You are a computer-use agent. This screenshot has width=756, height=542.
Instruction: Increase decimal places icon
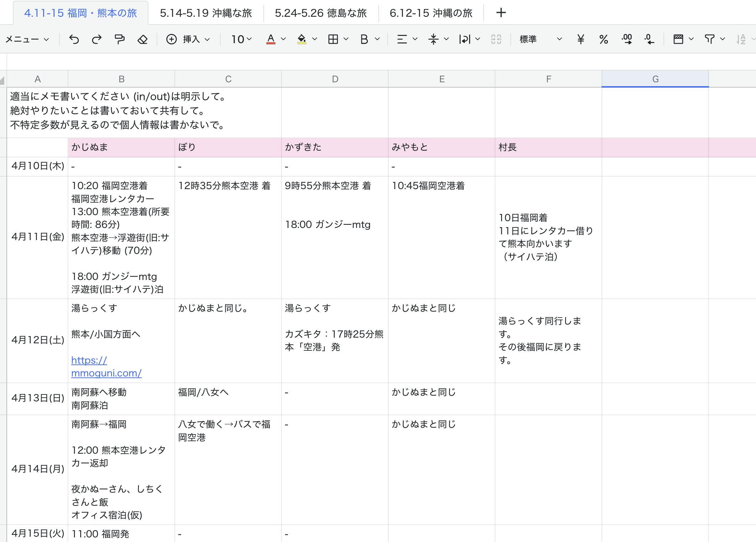(627, 39)
